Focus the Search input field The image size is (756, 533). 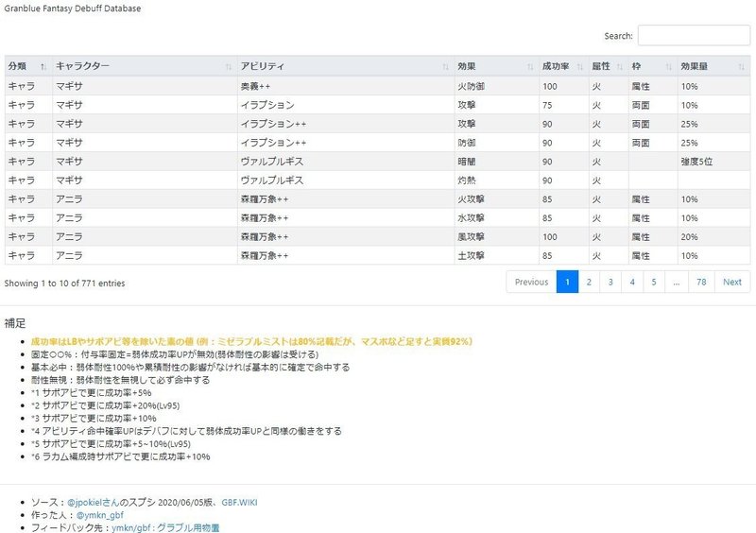pyautogui.click(x=694, y=35)
